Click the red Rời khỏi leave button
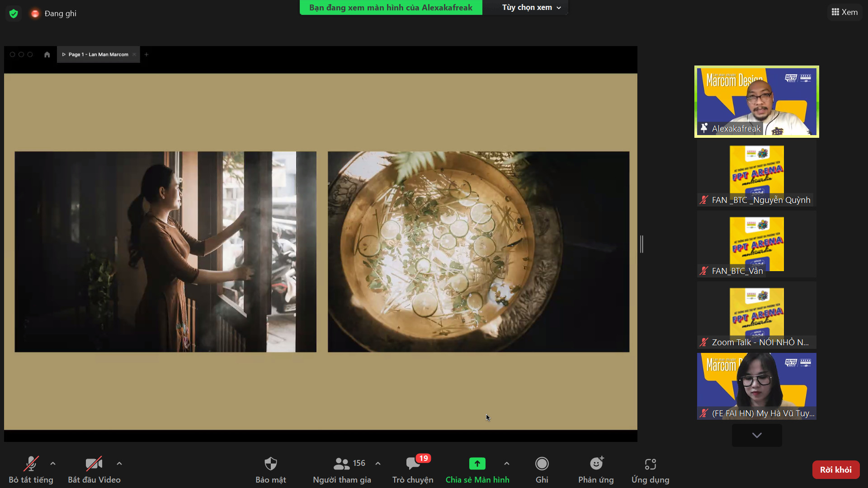 (x=836, y=469)
